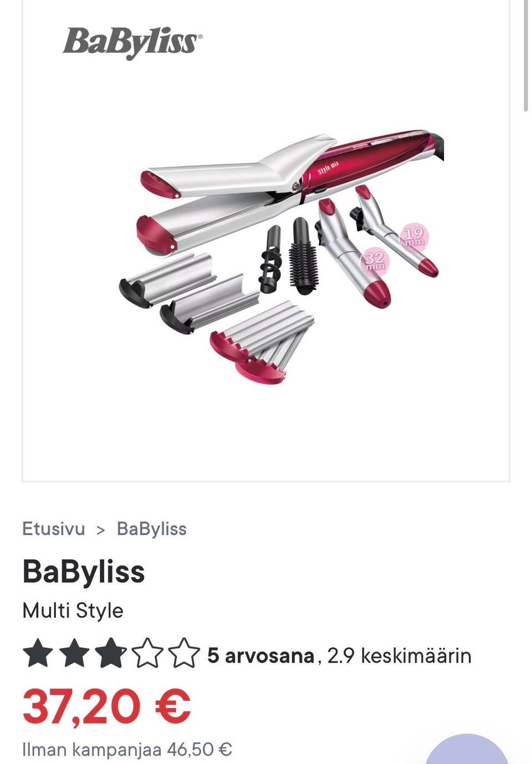Click the Ilman kampanjaa 46,50 € text
Image resolution: width=532 pixels, height=764 pixels.
point(127,750)
